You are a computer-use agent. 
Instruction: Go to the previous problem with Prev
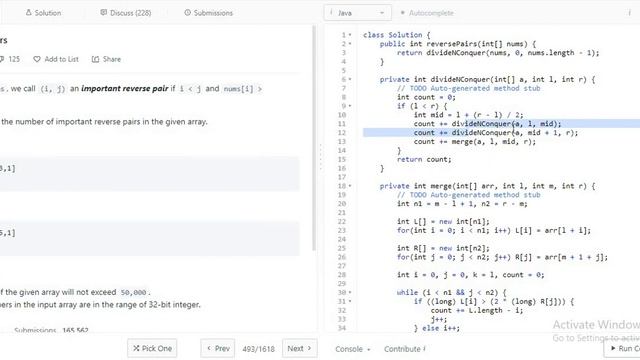(x=218, y=348)
